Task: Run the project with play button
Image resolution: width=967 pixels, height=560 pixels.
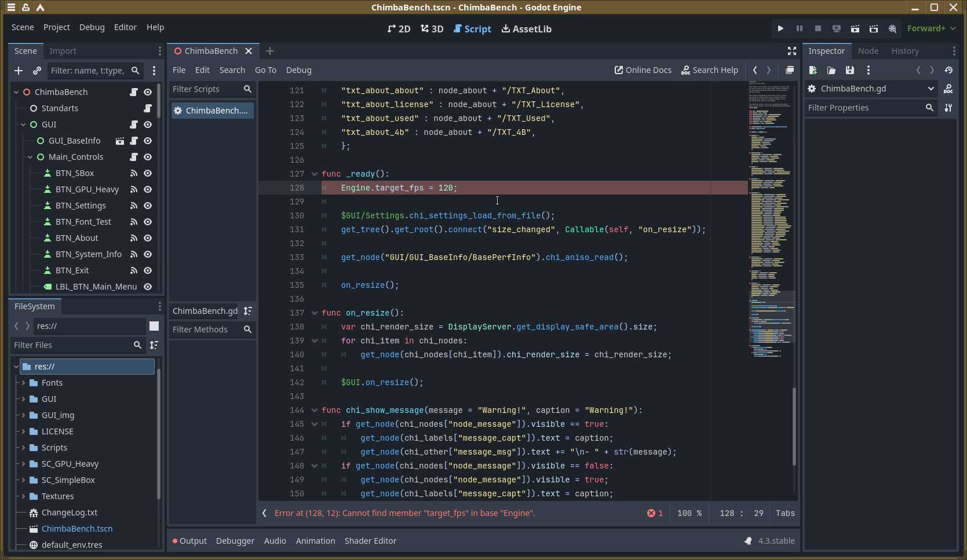Action: (x=780, y=28)
